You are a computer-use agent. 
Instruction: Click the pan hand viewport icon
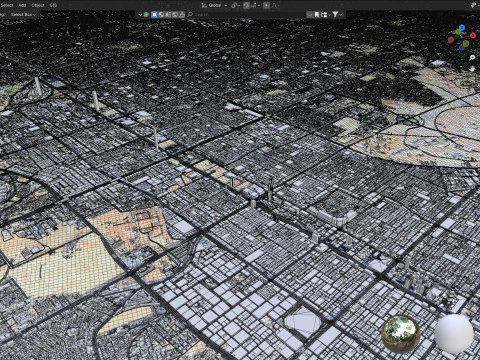coord(472,69)
